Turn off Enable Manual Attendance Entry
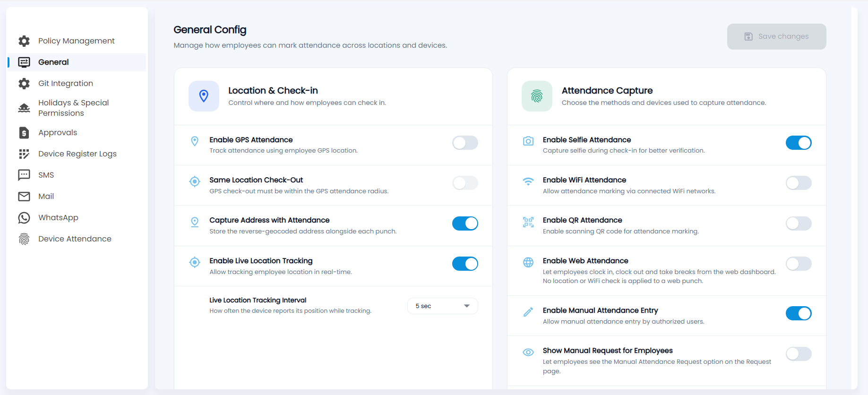 click(799, 313)
